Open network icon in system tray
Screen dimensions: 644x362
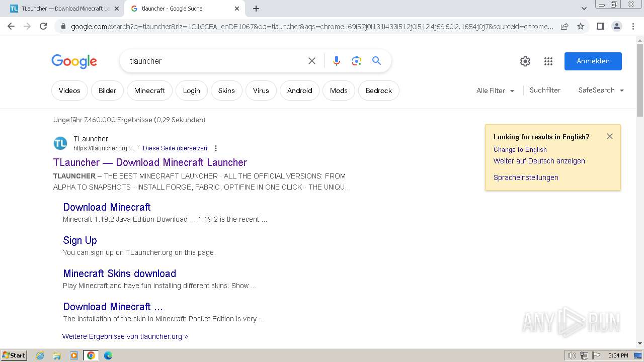tap(584, 355)
